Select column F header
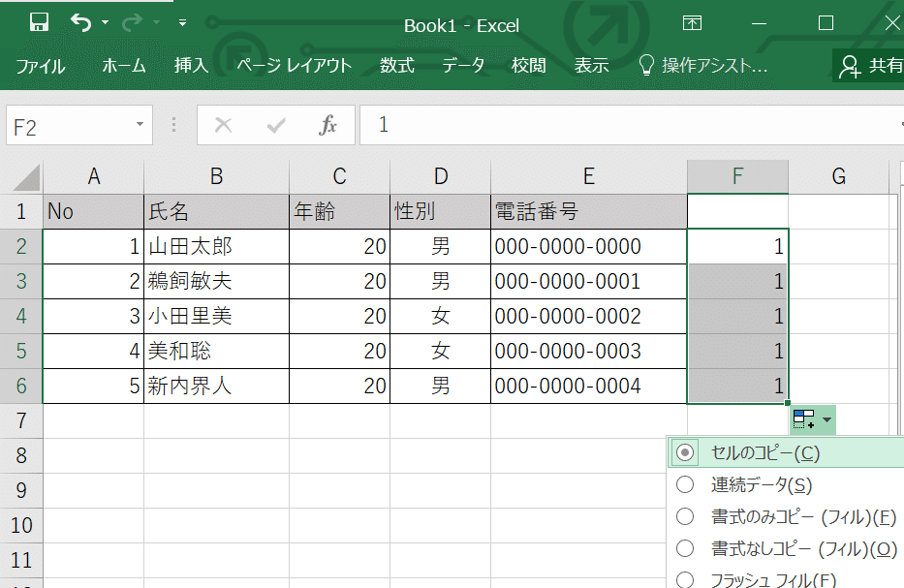Image resolution: width=904 pixels, height=588 pixels. [737, 176]
